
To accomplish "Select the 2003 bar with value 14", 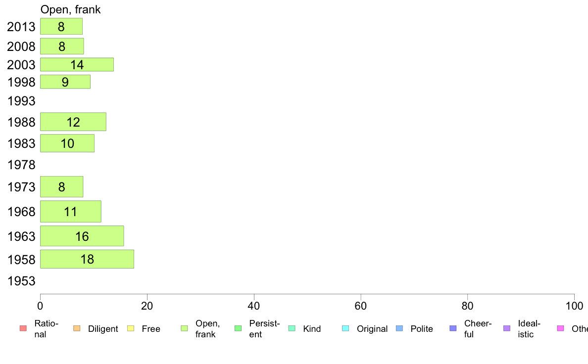I will 77,64.
